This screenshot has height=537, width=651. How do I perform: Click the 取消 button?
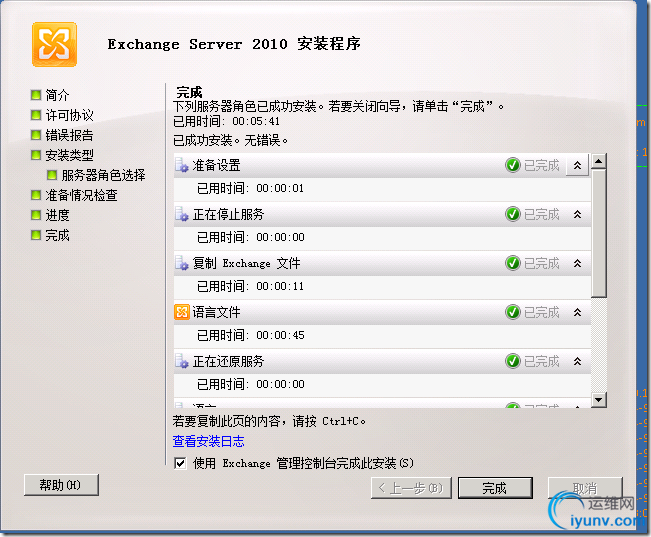pos(585,488)
